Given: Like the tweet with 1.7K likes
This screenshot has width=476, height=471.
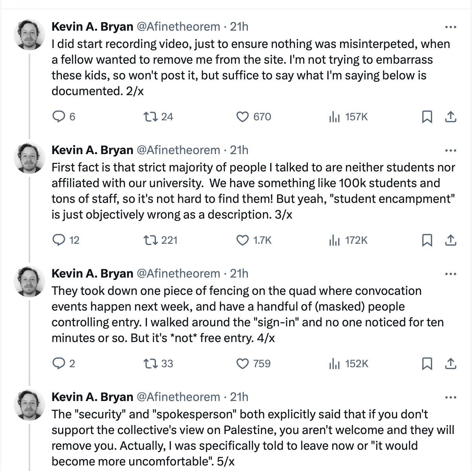Looking at the screenshot, I should [242, 240].
